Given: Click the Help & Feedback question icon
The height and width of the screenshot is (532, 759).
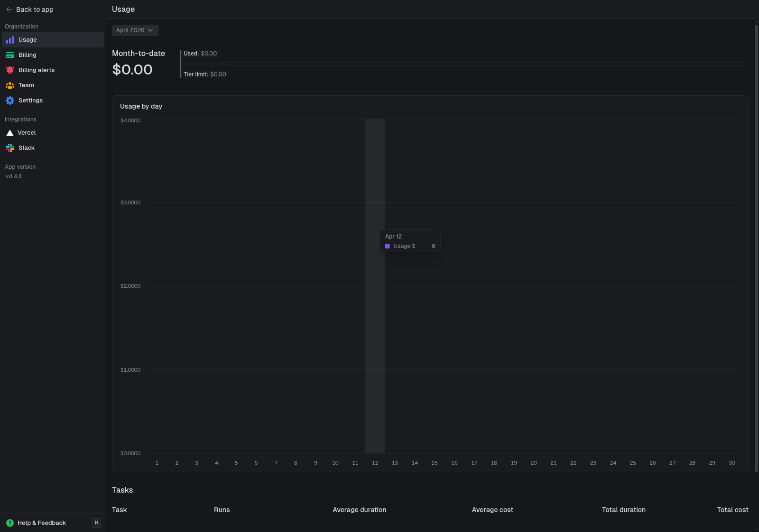Looking at the screenshot, I should coord(10,523).
